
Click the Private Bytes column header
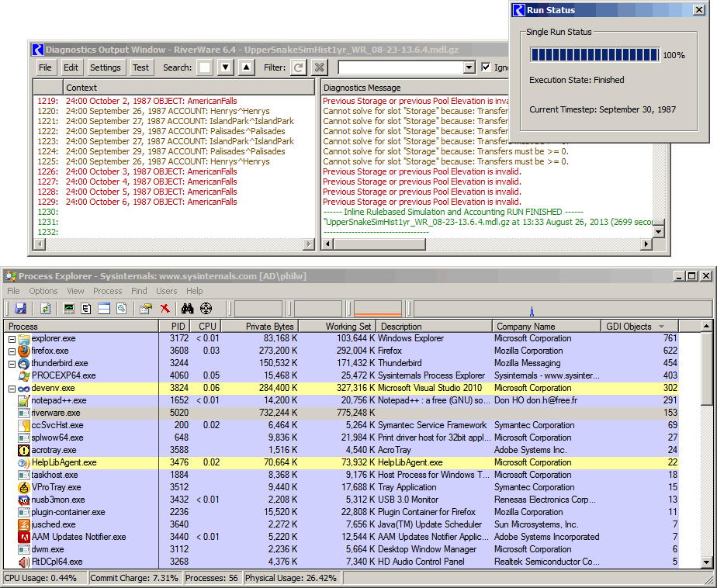click(260, 327)
